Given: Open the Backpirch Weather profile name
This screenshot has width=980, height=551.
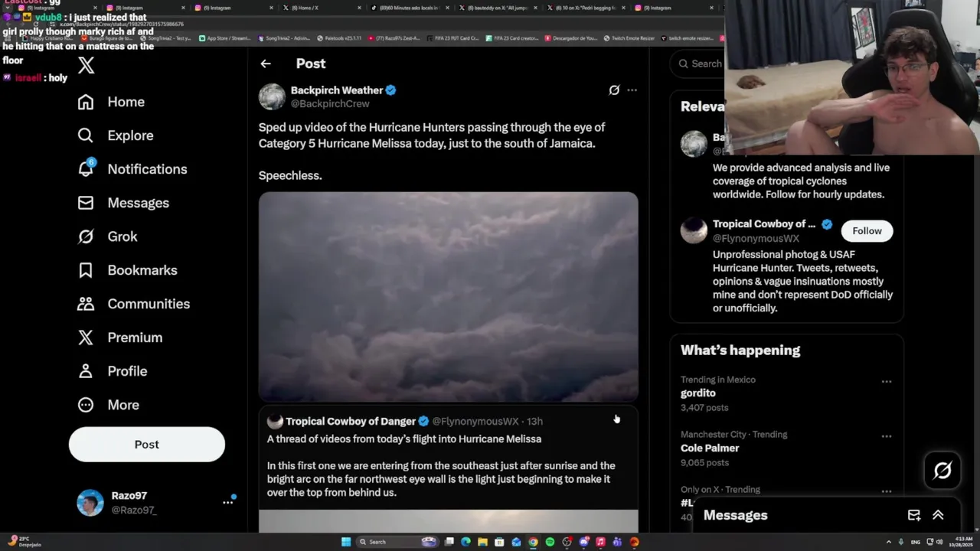Looking at the screenshot, I should tap(337, 90).
